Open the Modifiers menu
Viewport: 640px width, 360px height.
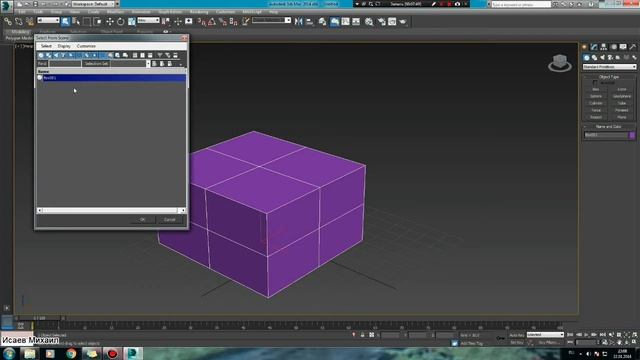115,12
